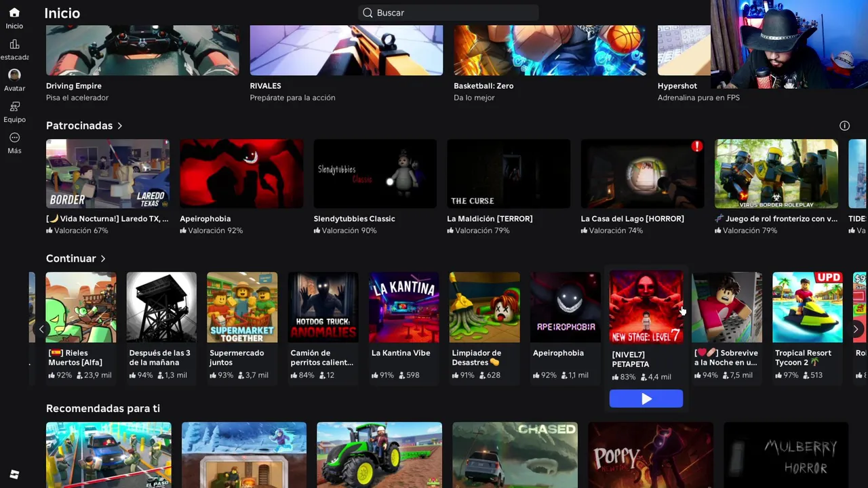The width and height of the screenshot is (868, 488).
Task: Click the red alert badge on Casa del Lago
Action: pos(697,146)
